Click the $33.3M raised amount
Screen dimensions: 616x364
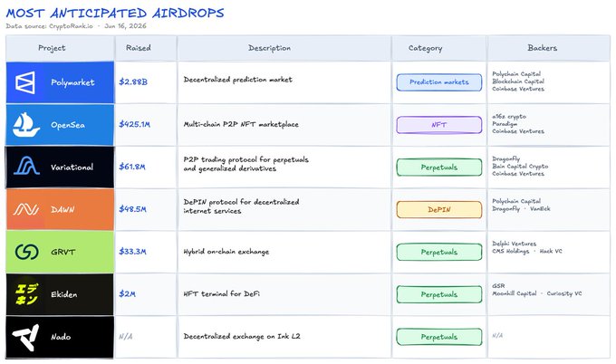pyautogui.click(x=132, y=252)
